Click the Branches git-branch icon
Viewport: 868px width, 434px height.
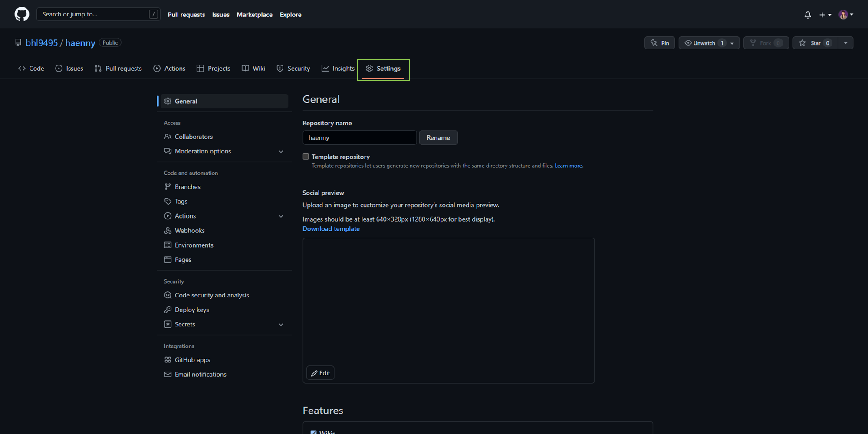click(x=168, y=187)
